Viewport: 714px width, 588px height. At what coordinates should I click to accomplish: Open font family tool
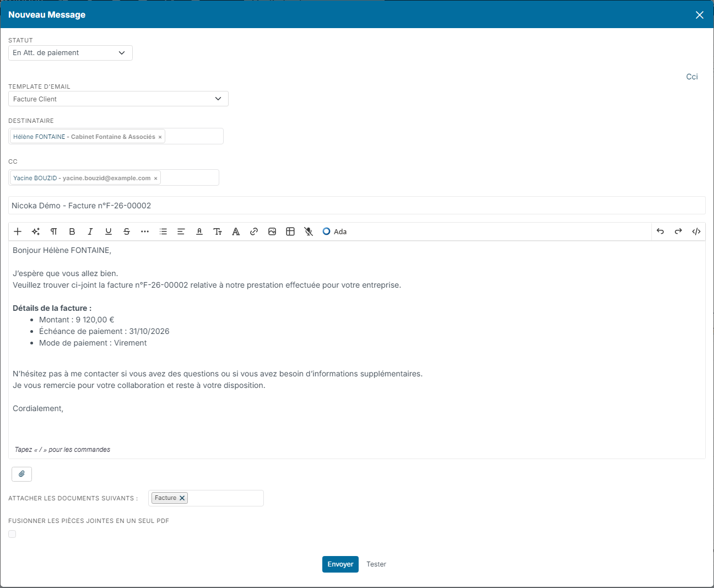236,231
